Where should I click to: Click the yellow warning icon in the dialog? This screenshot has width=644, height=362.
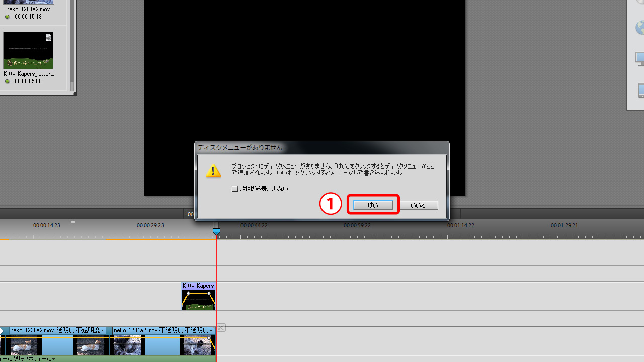click(x=213, y=171)
